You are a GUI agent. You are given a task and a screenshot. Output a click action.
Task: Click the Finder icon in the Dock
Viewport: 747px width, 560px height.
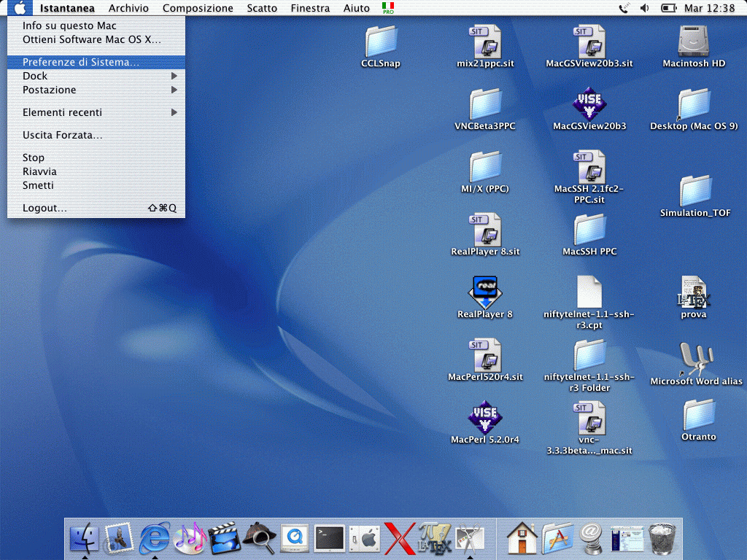[85, 538]
